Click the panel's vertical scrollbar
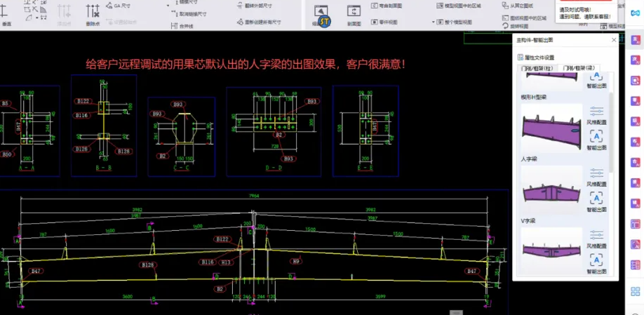The image size is (644, 315). (611, 126)
